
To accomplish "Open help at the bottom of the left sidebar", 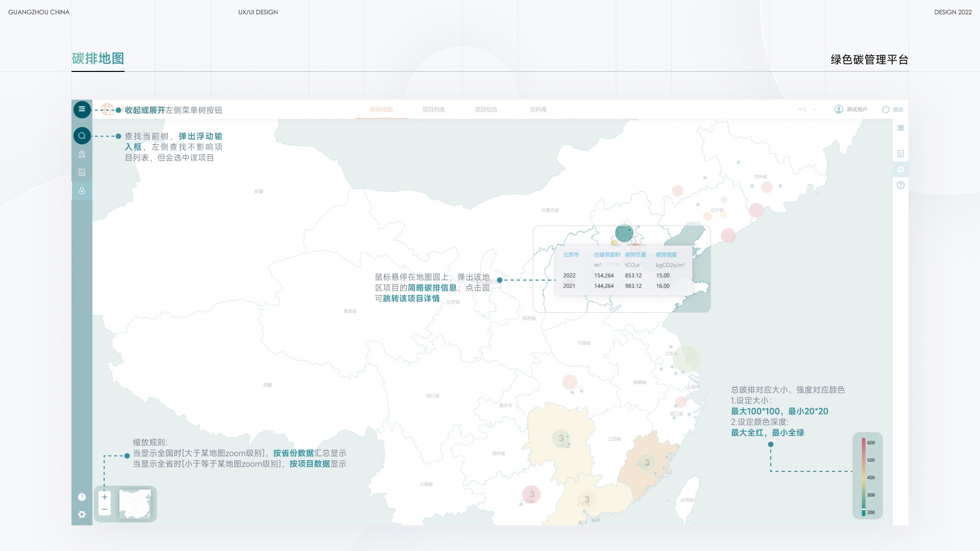I will click(x=82, y=497).
